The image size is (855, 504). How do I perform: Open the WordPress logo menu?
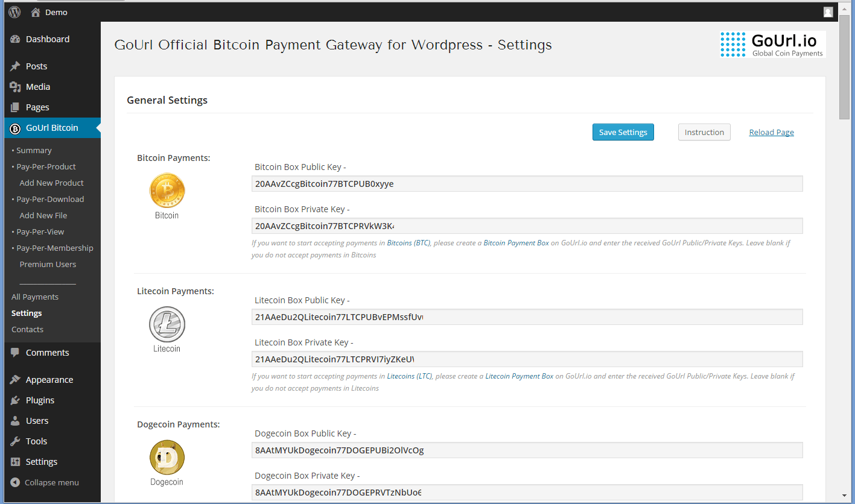pyautogui.click(x=14, y=11)
